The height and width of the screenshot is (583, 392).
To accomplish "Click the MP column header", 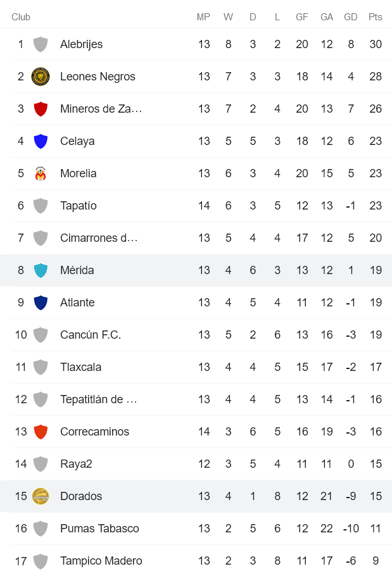I will pos(203,17).
